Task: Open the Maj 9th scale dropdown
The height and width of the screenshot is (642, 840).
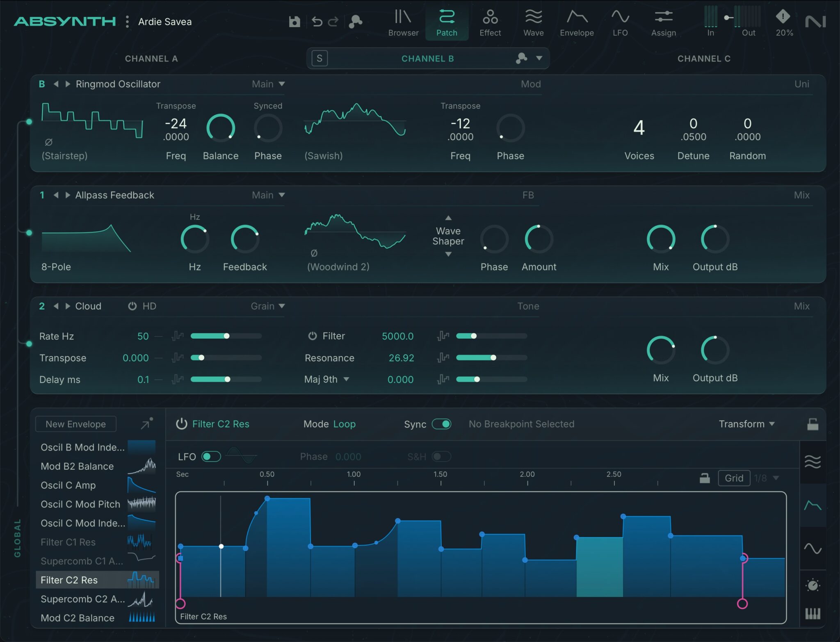Action: 326,379
